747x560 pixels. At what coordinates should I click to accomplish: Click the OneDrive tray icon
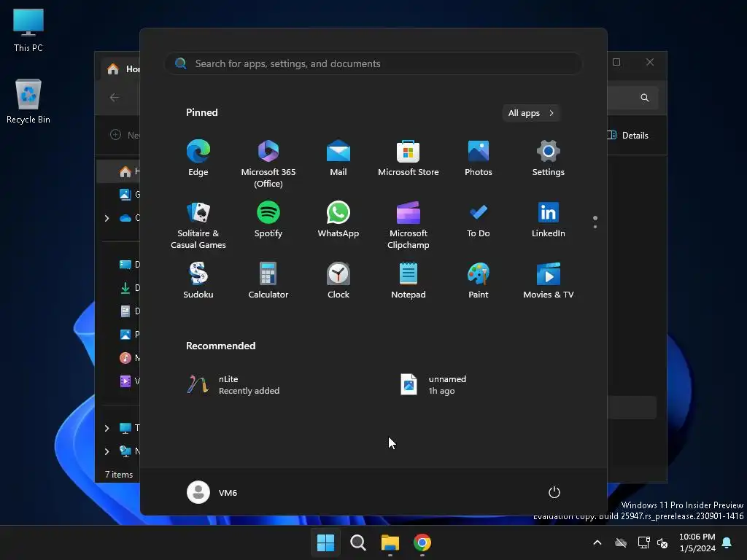pyautogui.click(x=621, y=542)
